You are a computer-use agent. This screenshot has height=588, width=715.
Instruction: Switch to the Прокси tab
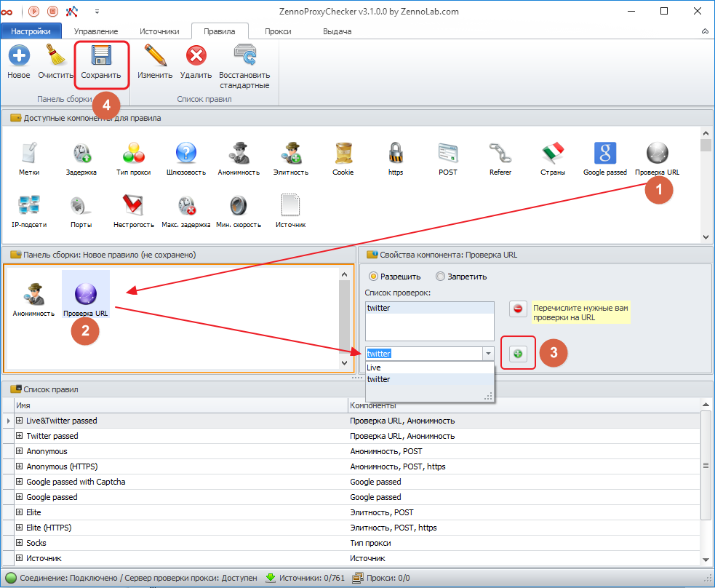278,31
